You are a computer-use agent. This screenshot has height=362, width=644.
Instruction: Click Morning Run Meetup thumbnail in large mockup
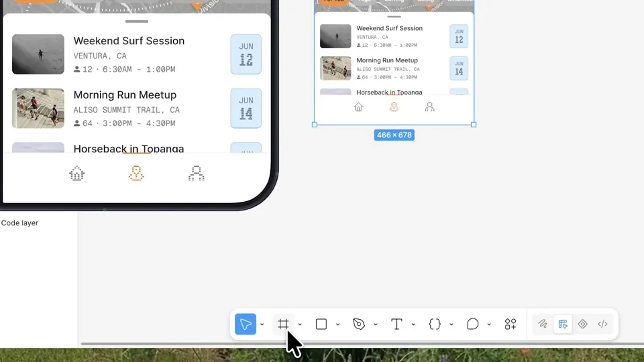click(38, 109)
